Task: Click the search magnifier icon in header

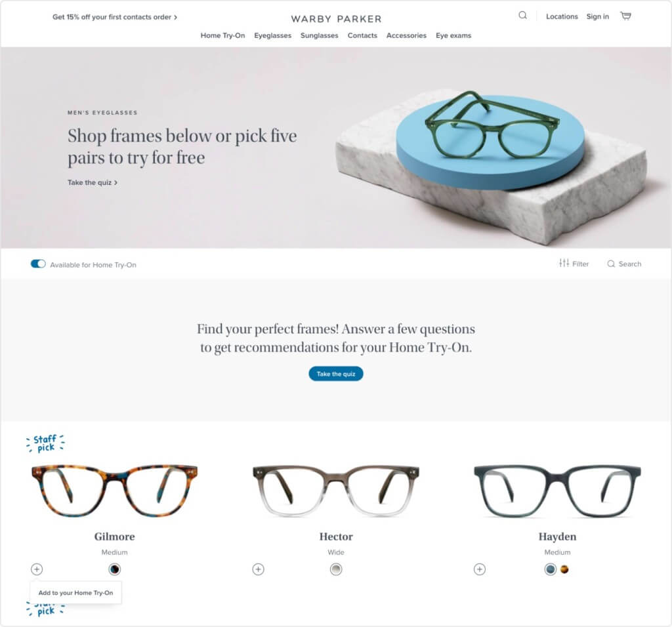Action: 522,16
